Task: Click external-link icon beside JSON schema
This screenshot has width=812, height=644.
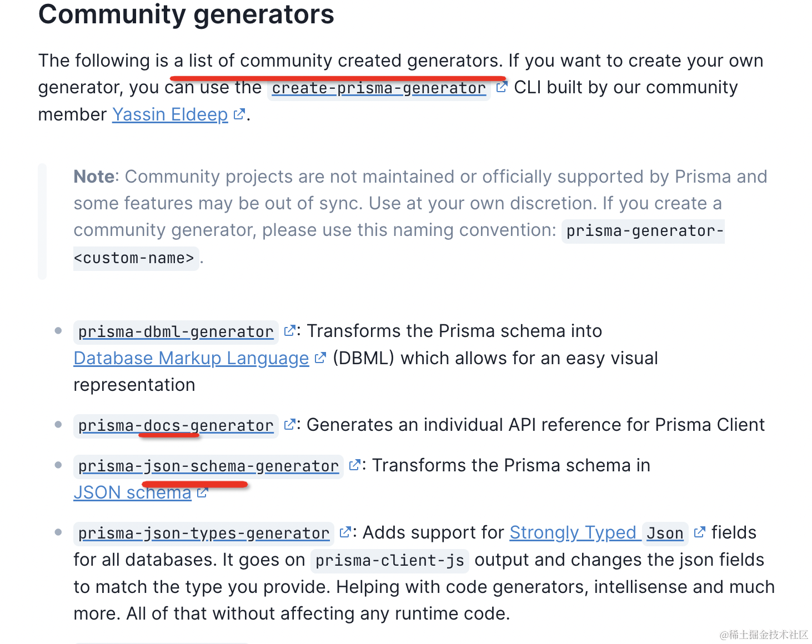Action: (x=202, y=492)
